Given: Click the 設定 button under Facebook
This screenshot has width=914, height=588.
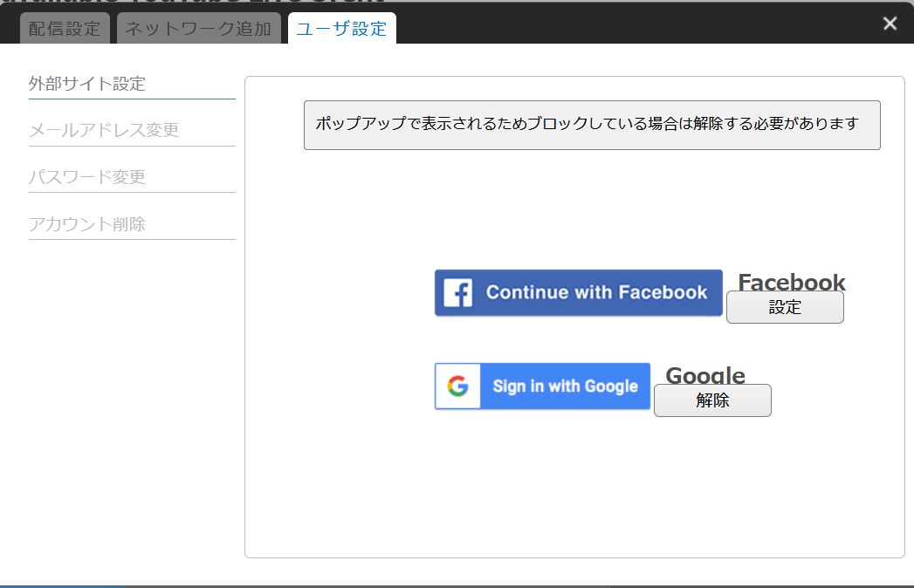Looking at the screenshot, I should [785, 307].
